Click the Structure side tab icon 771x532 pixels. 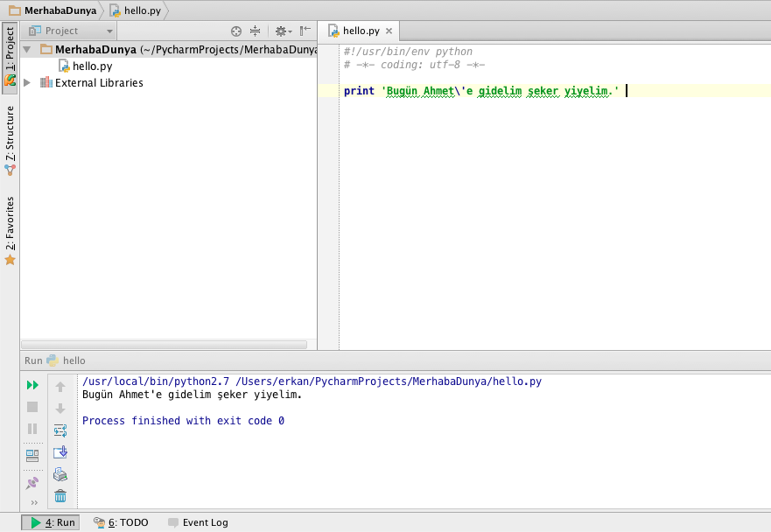pos(10,171)
